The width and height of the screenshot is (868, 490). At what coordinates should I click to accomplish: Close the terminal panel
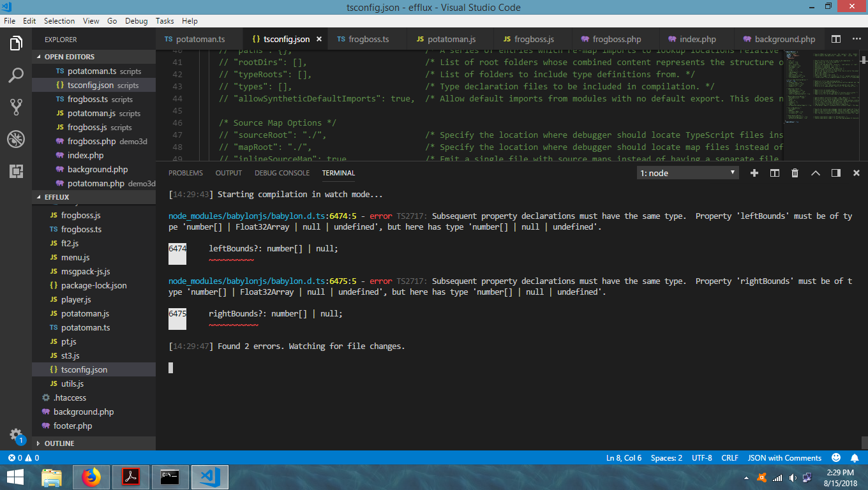tap(857, 173)
